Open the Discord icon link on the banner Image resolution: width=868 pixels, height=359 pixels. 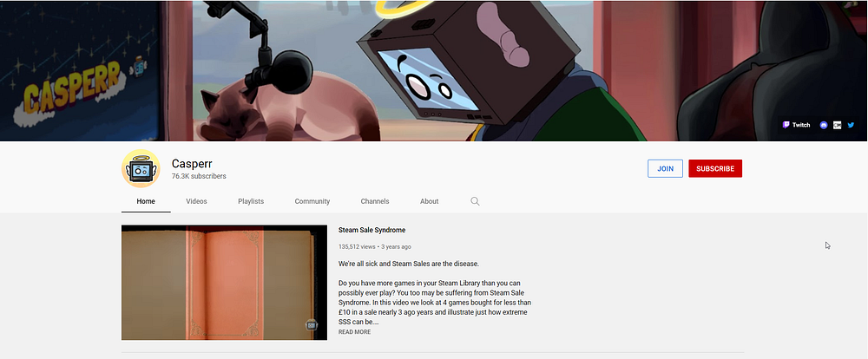tap(823, 125)
